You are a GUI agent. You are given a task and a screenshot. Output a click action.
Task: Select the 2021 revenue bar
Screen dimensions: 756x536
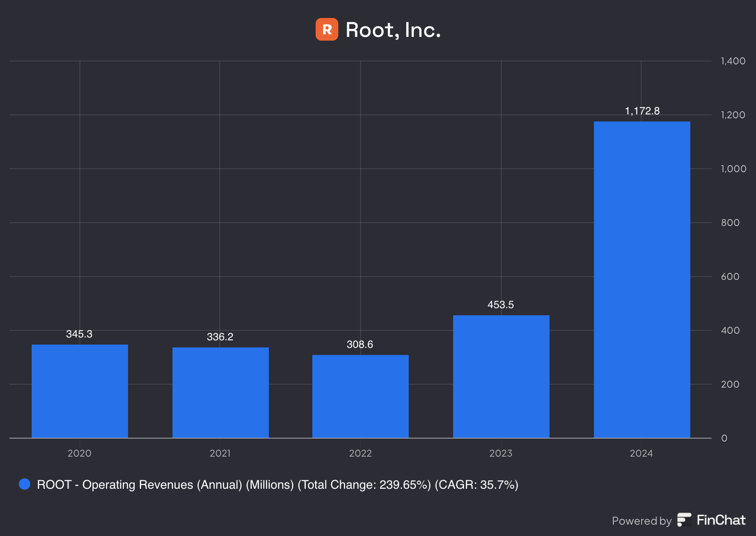[x=221, y=393]
